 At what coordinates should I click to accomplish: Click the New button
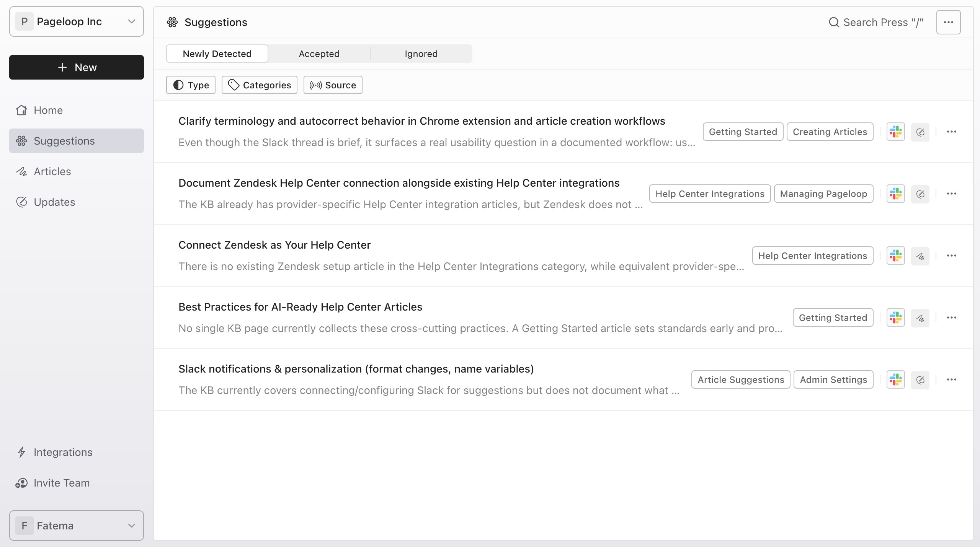coord(77,67)
